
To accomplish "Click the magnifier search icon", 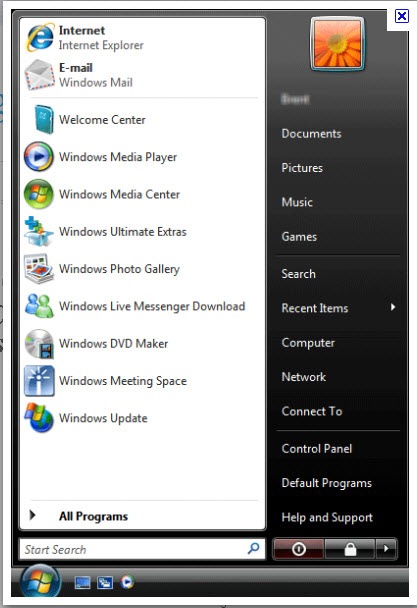I will tap(253, 548).
